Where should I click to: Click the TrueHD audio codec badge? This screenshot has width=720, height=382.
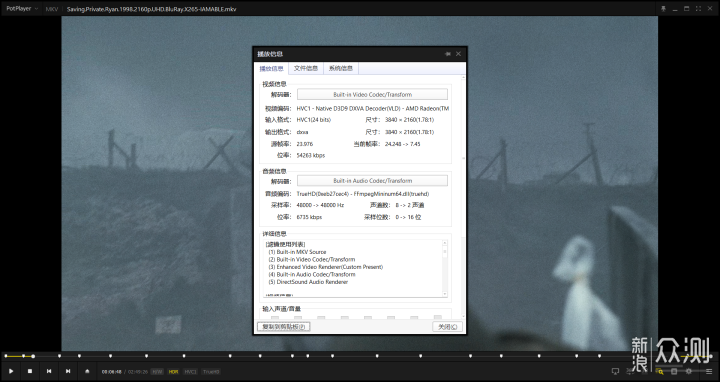[x=211, y=371]
